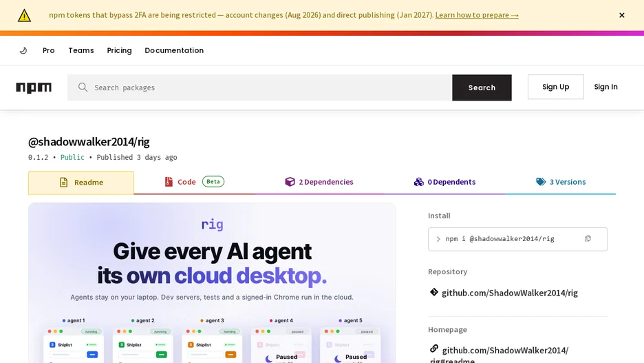Open the Documentation menu item

pos(174,50)
